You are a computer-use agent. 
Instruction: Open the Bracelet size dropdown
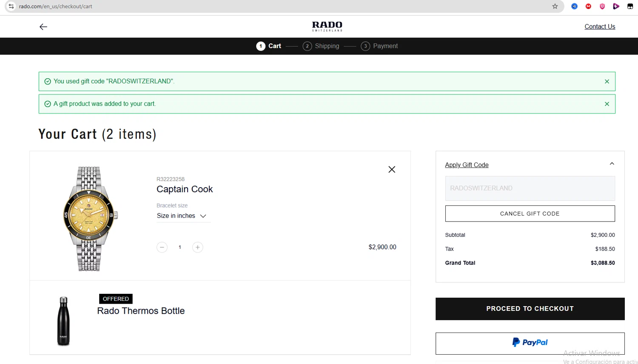click(x=182, y=216)
